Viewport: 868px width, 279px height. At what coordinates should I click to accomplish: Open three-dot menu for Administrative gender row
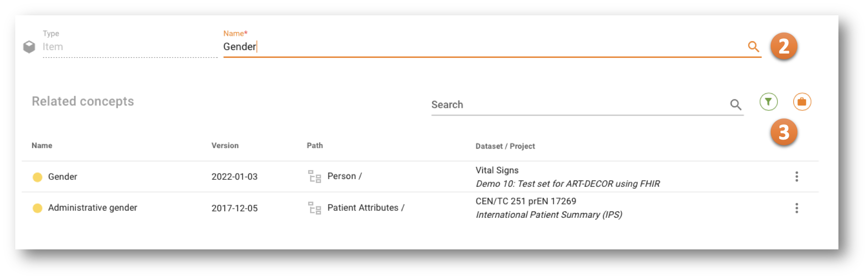(796, 208)
